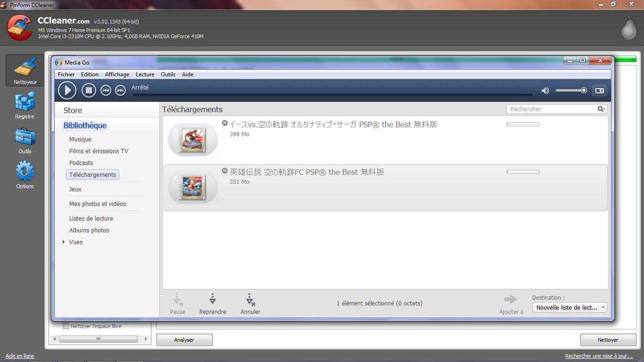Open the Musique library section
The width and height of the screenshot is (644, 362).
click(80, 140)
